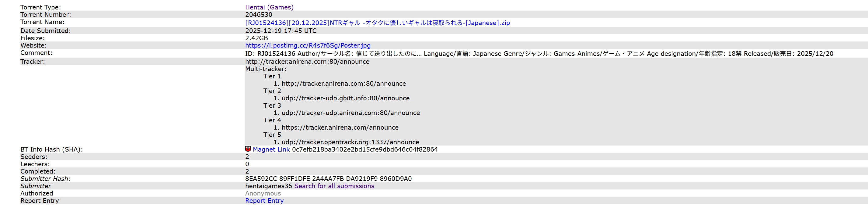868x208 pixels.
Task: Click the Tier 2 gbitt.info tracker URL
Action: coord(345,98)
